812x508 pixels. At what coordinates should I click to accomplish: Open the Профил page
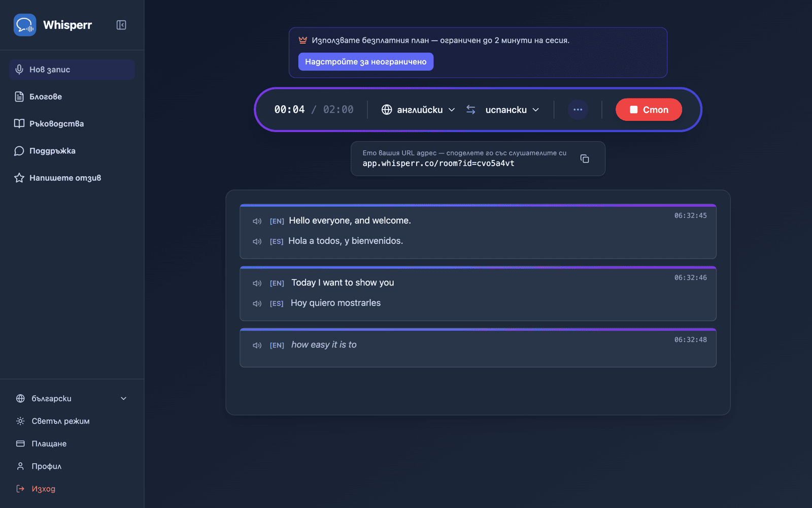[72, 466]
